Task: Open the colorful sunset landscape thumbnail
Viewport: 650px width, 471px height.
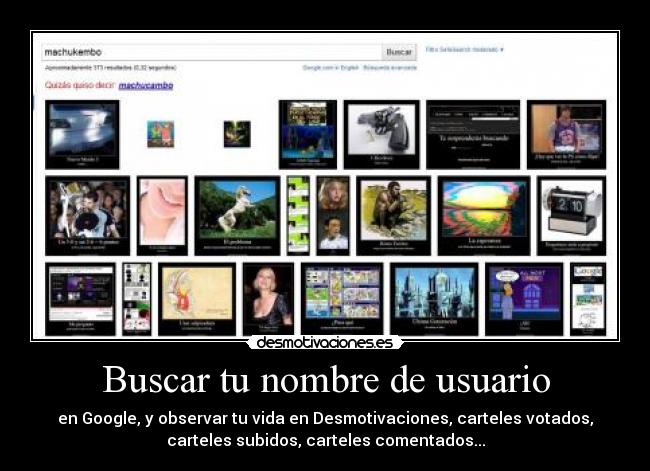Action: click(x=484, y=216)
